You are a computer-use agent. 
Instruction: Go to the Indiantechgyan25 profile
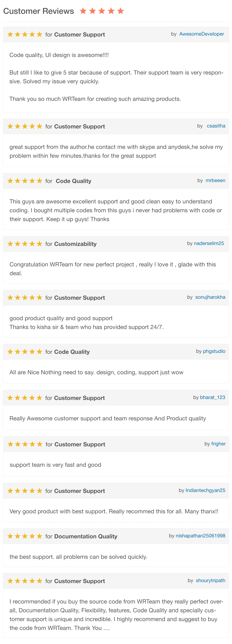pos(205,491)
